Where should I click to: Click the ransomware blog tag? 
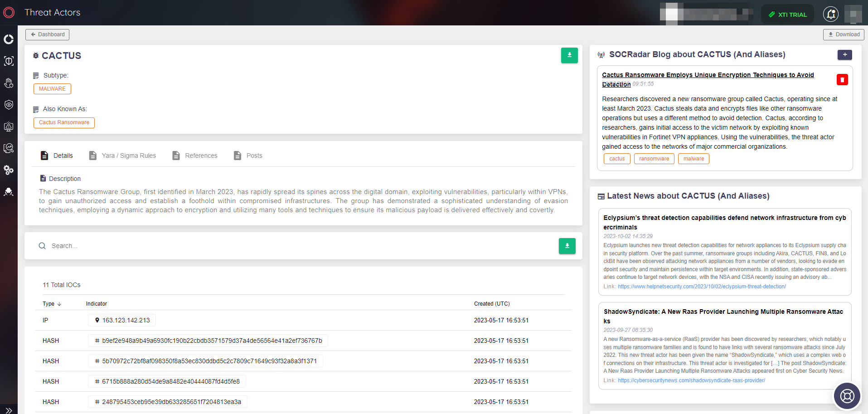click(x=654, y=159)
